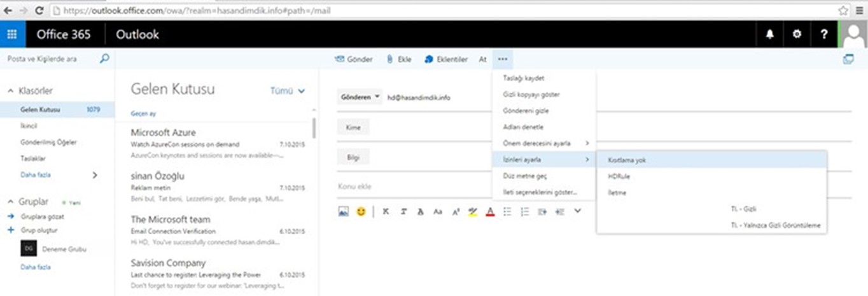Click the grow font size icon
This screenshot has width=868, height=296.
coord(456,211)
